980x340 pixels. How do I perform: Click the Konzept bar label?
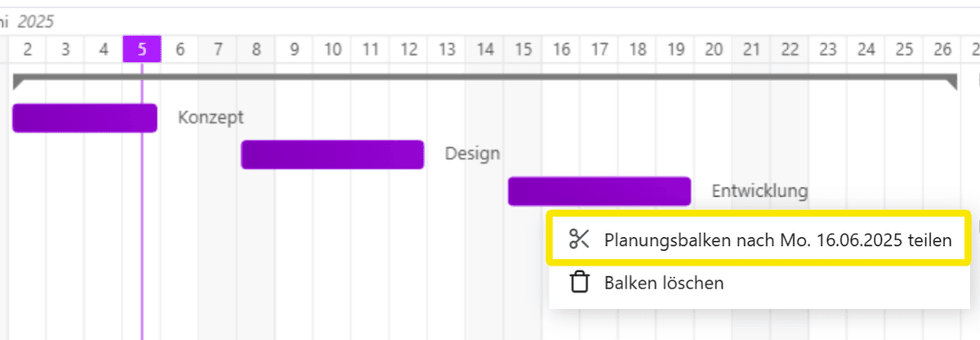point(211,118)
